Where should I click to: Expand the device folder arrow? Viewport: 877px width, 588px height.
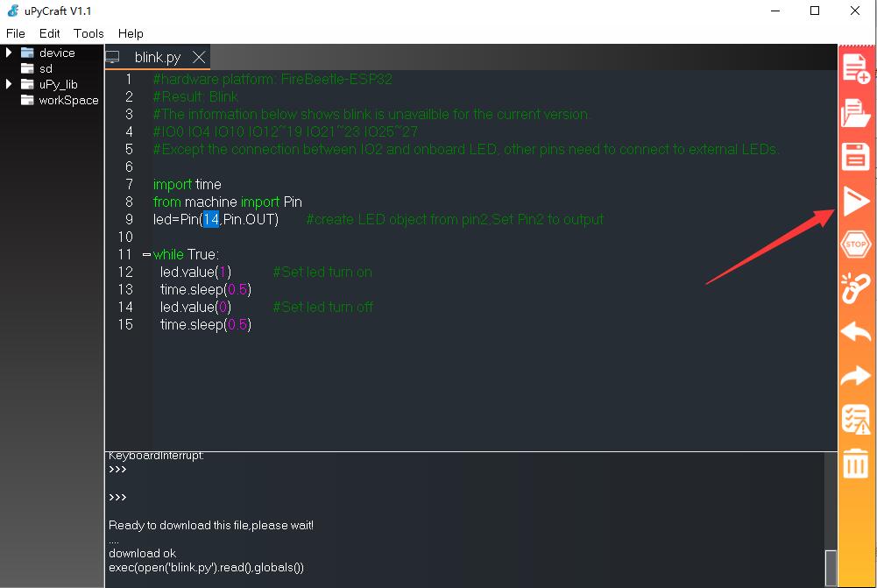point(9,53)
